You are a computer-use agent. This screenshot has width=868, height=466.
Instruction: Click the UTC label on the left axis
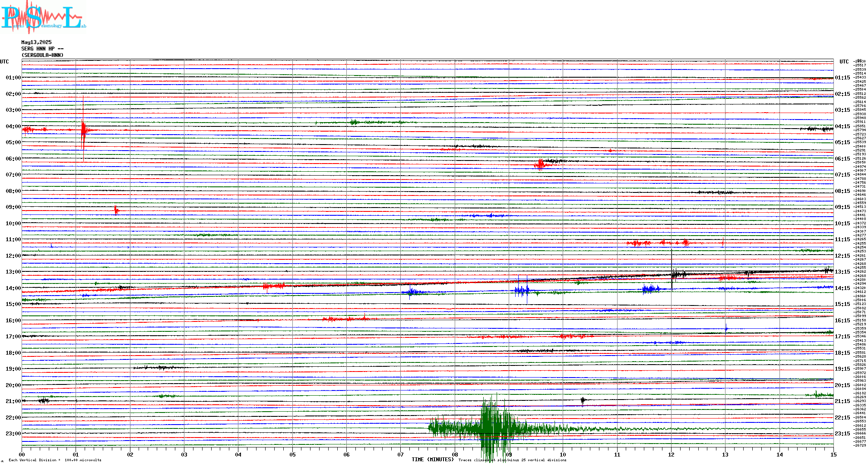[4, 62]
